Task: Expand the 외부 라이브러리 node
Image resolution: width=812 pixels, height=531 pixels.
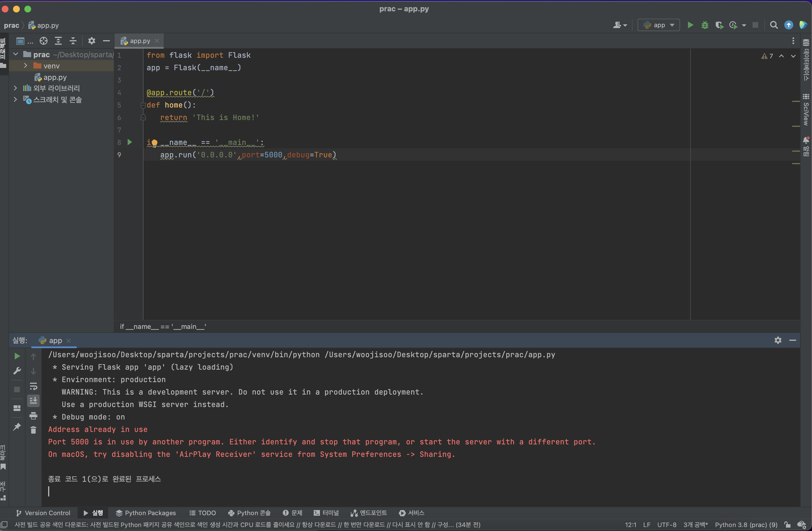Action: tap(15, 88)
